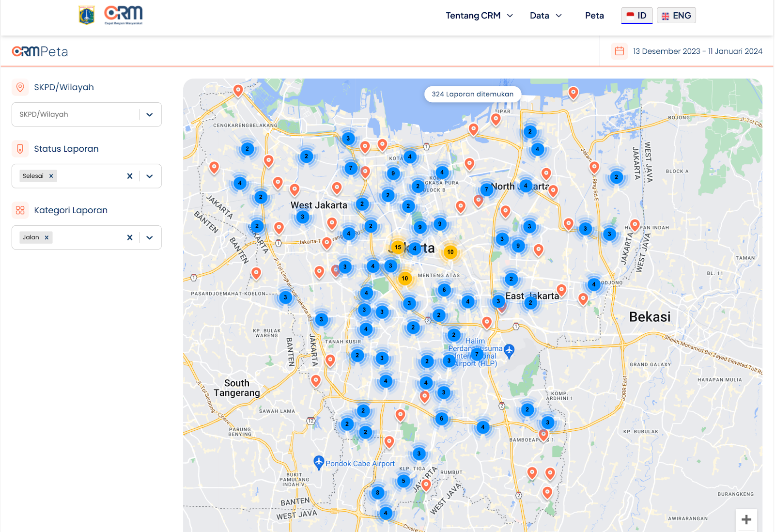Click the South Tangerang label on map
Viewport: 775px width, 532px height.
pyautogui.click(x=237, y=388)
